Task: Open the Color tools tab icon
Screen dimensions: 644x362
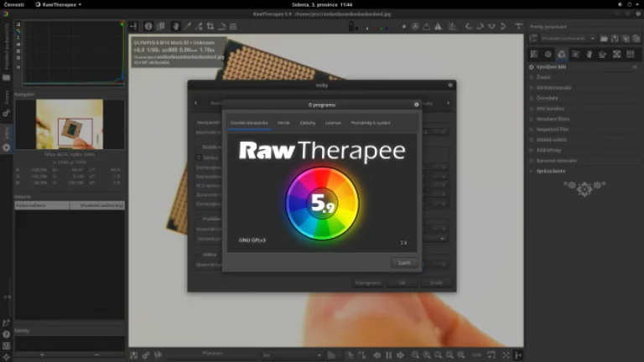Action: [562, 54]
